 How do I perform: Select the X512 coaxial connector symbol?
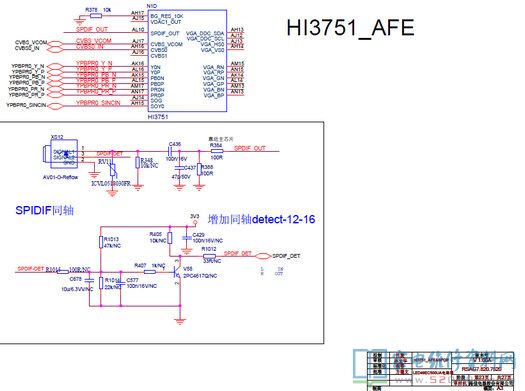60,154
